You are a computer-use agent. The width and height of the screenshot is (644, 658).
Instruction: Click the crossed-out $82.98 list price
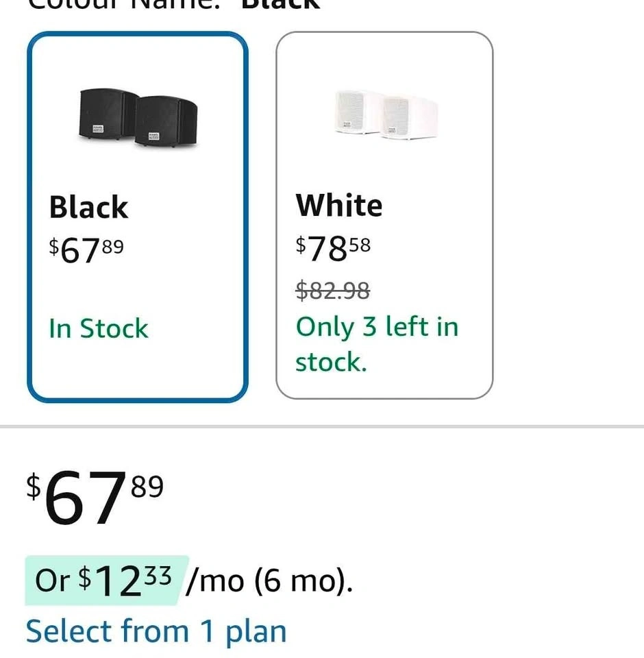point(333,291)
